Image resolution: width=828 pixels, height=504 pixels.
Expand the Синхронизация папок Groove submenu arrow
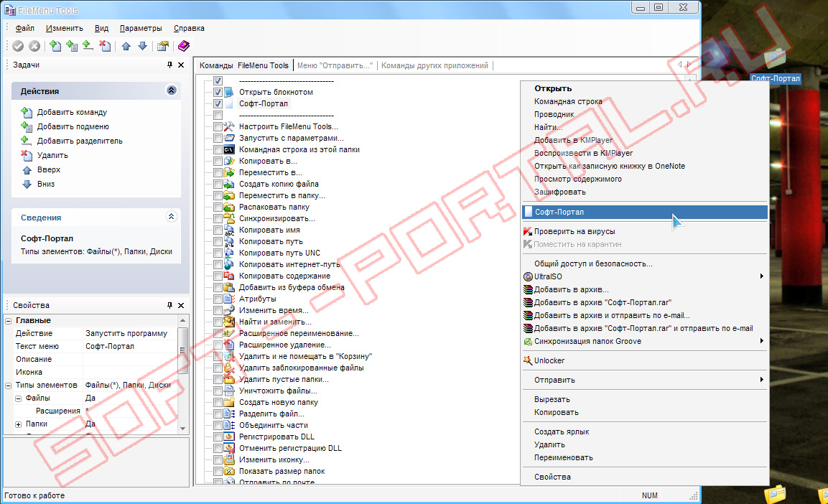click(761, 341)
